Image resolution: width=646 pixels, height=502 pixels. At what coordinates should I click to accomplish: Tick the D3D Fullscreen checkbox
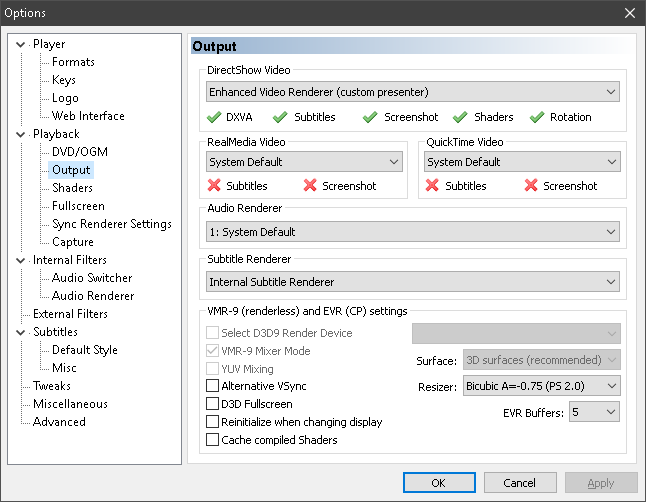[212, 404]
